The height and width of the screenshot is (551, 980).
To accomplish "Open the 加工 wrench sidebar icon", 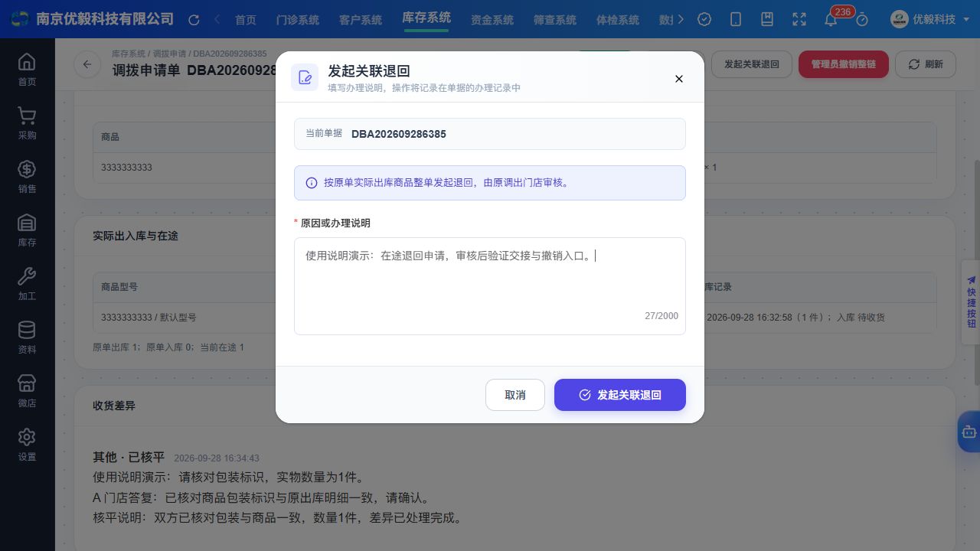I will coord(27,283).
